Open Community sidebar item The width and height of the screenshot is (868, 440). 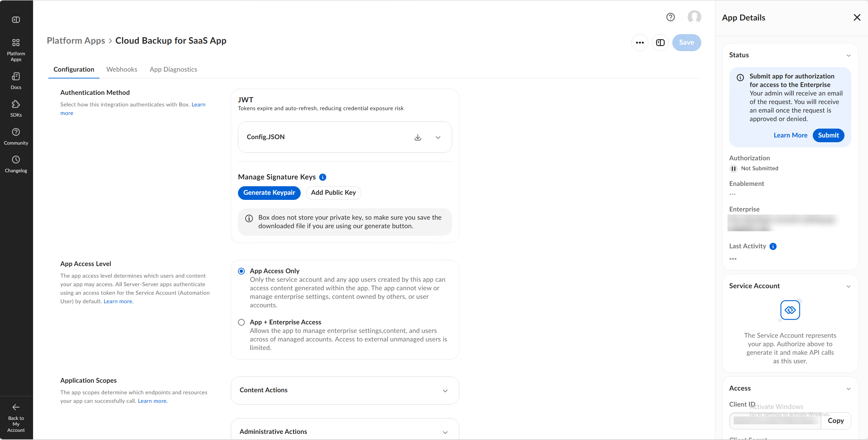[x=16, y=136]
